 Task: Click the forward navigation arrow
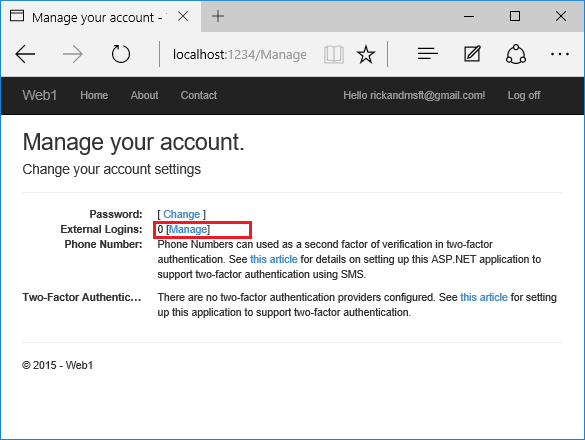click(73, 54)
